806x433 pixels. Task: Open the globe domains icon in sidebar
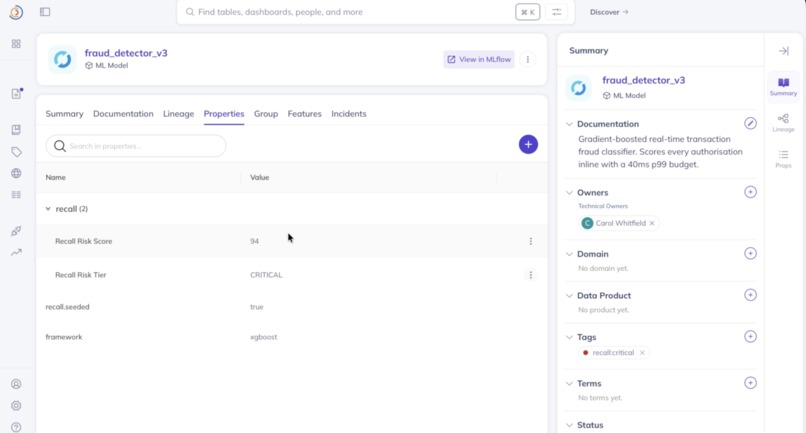tap(16, 173)
